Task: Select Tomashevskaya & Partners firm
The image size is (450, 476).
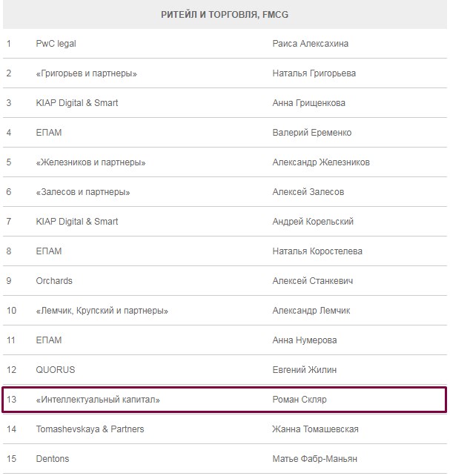Action: [x=90, y=429]
